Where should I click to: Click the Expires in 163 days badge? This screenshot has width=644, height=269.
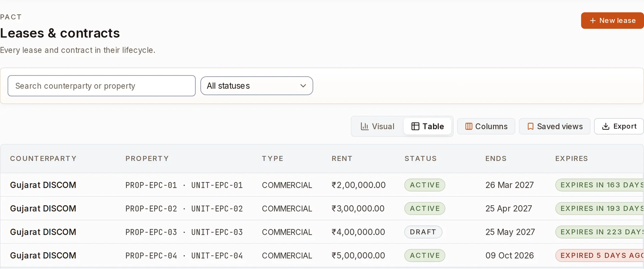coord(600,185)
